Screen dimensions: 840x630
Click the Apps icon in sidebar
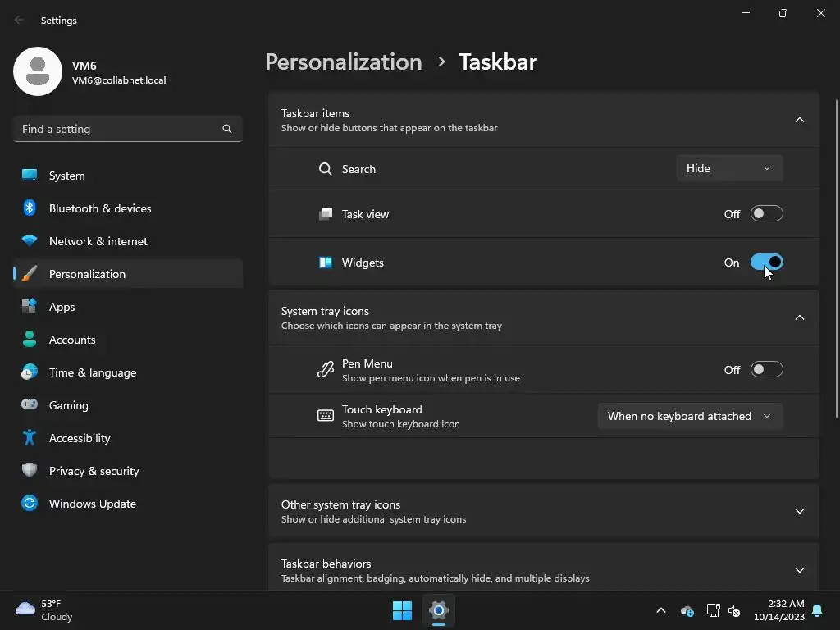pyautogui.click(x=30, y=307)
